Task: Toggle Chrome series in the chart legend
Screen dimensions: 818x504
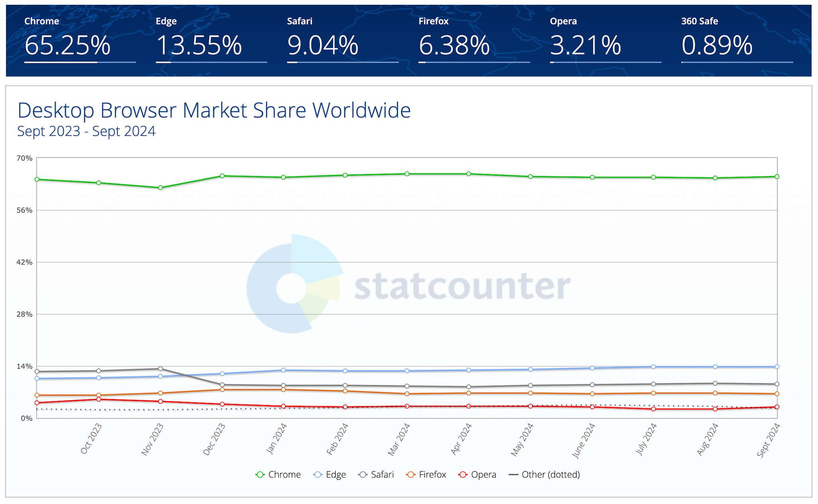Action: (x=278, y=474)
